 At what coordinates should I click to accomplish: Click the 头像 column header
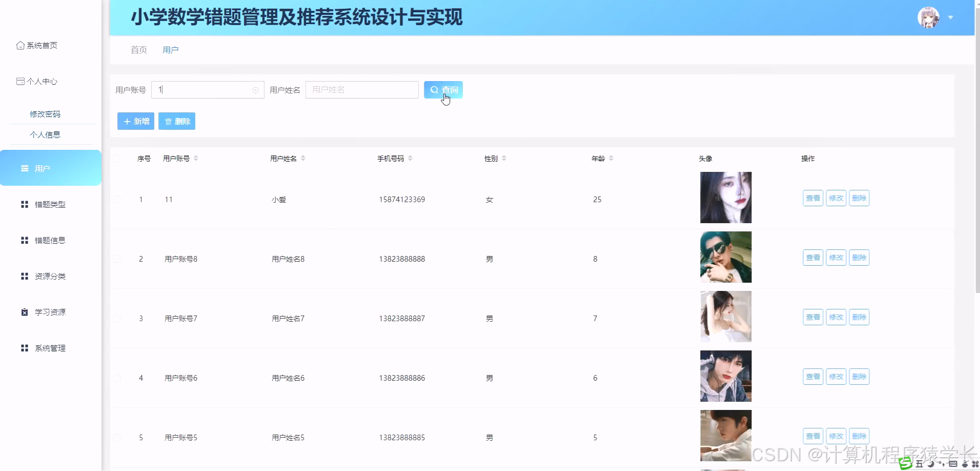coord(705,159)
